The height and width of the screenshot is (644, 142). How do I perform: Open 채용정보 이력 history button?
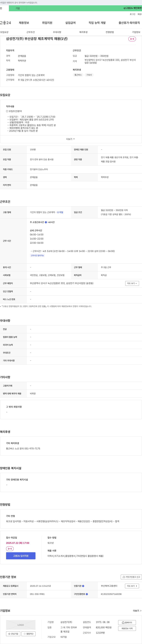[x=127, y=628]
